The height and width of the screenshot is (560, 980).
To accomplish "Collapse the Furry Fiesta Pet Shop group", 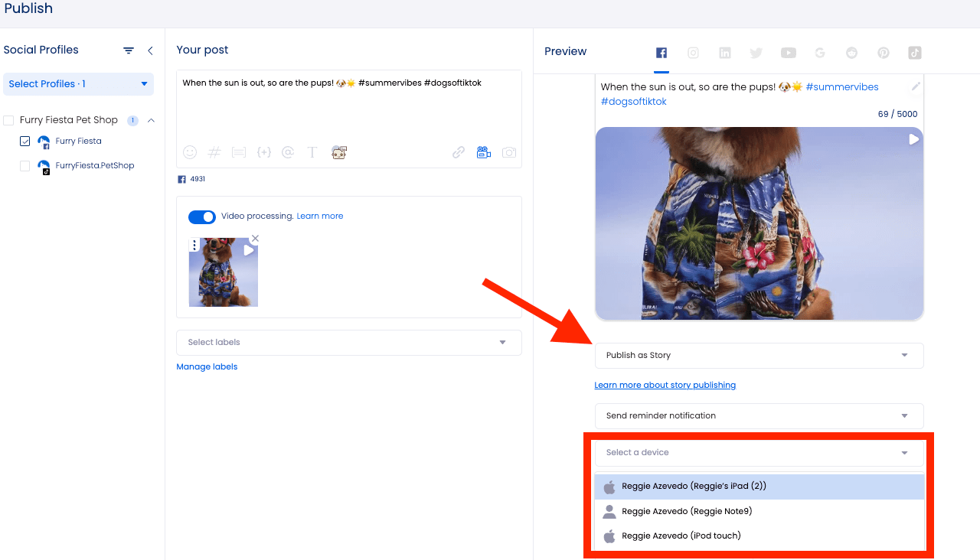I will (151, 120).
